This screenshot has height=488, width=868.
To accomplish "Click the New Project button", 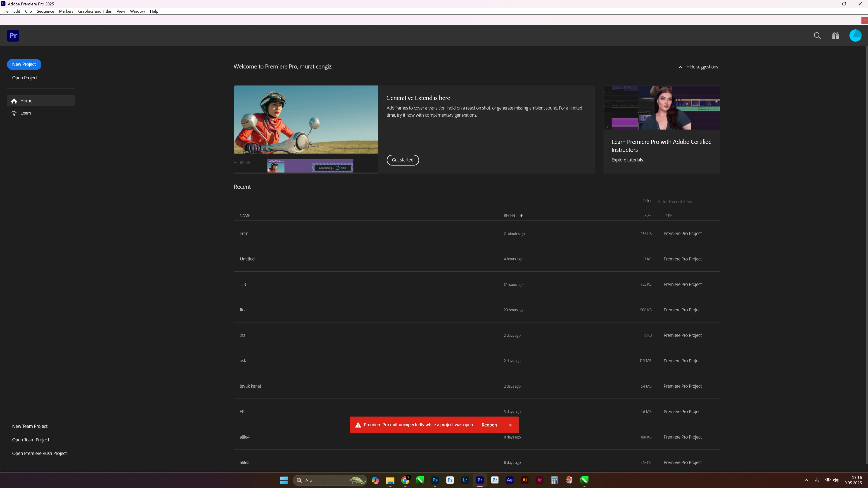I will coord(24,64).
